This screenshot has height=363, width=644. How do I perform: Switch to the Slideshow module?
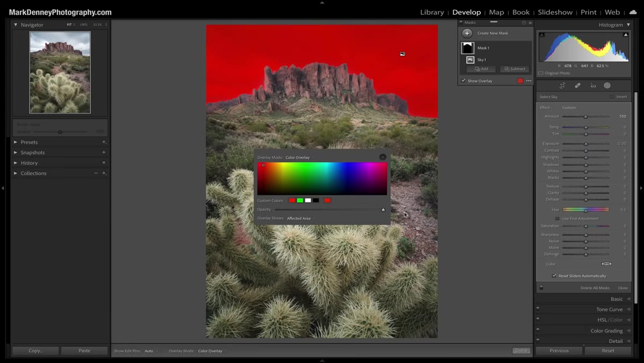(555, 12)
